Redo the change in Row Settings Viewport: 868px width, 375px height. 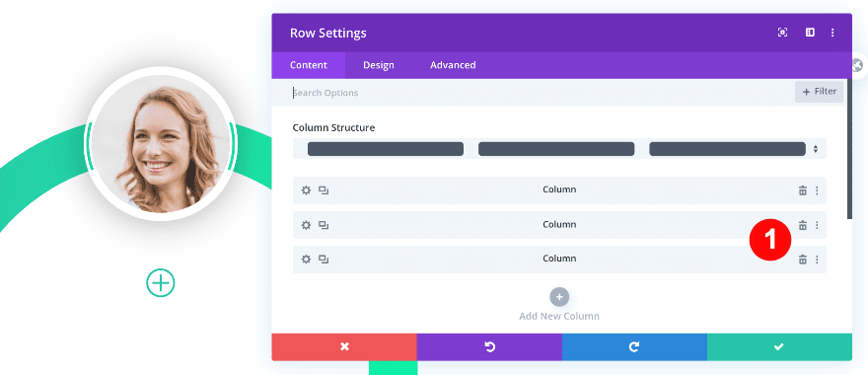pos(634,346)
